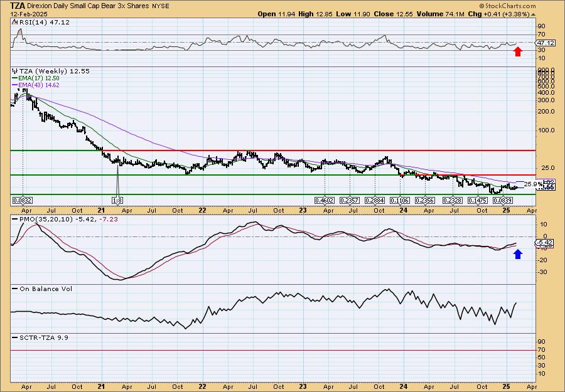Click the Chg +0.41 (+3.38%) value
Screen dimensions: 565x392
click(x=498, y=14)
